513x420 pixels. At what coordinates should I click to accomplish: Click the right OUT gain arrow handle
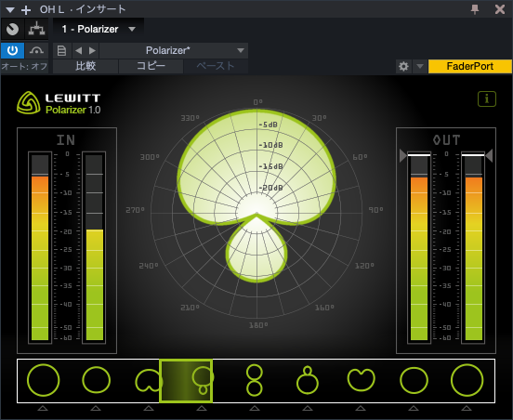[x=489, y=155]
